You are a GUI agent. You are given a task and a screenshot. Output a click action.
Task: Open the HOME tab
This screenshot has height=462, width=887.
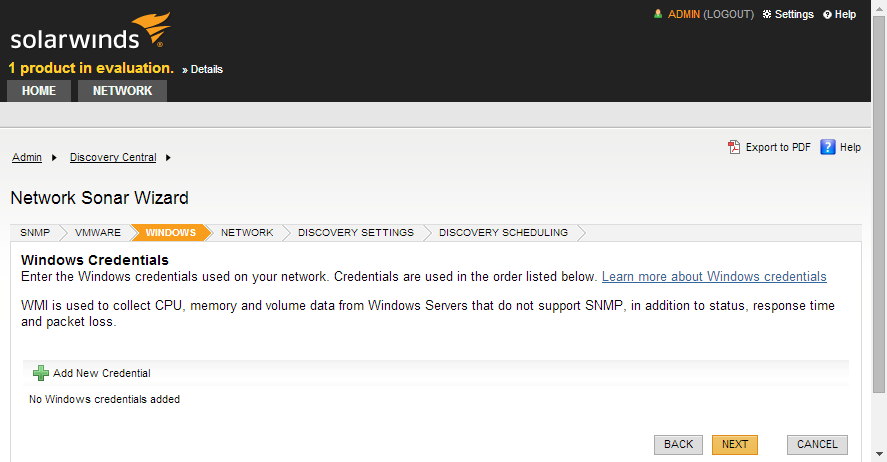click(38, 90)
